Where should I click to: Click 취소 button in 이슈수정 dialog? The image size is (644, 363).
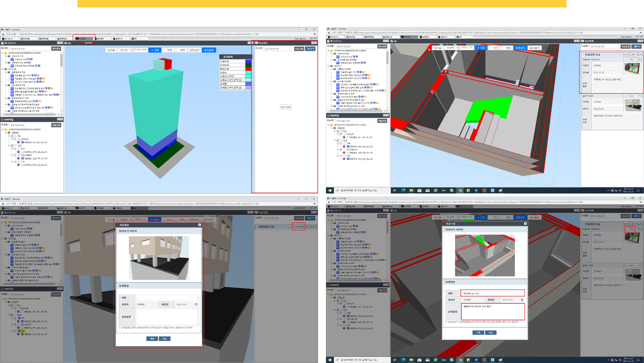point(491,333)
